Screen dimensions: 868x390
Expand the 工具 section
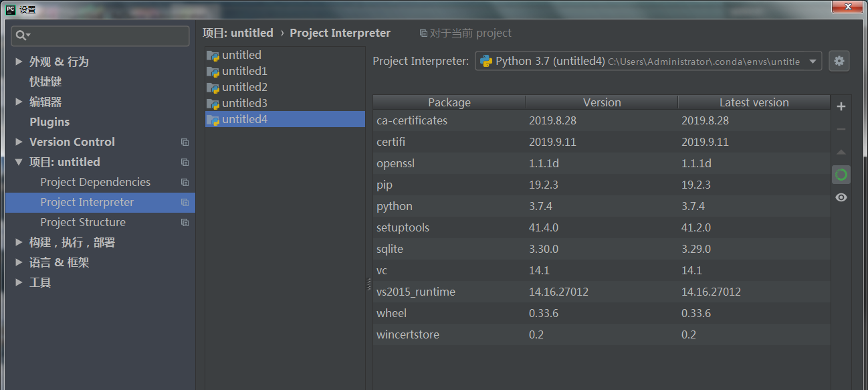click(18, 282)
